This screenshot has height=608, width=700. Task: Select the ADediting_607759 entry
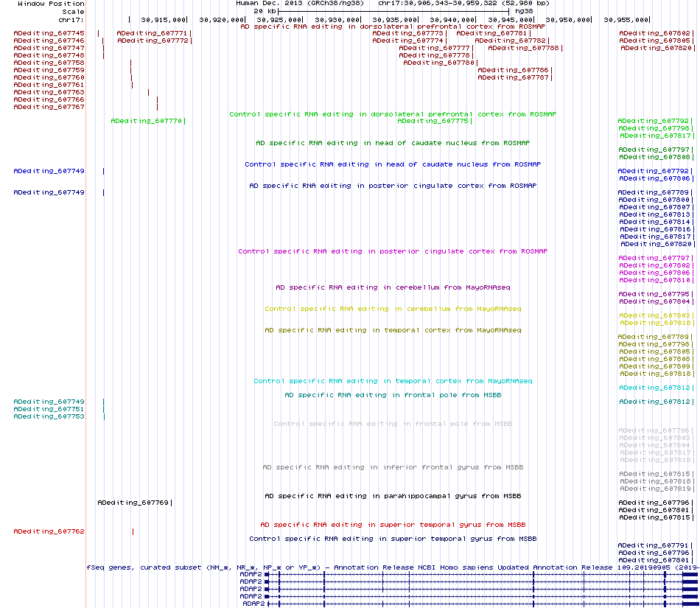click(x=49, y=70)
